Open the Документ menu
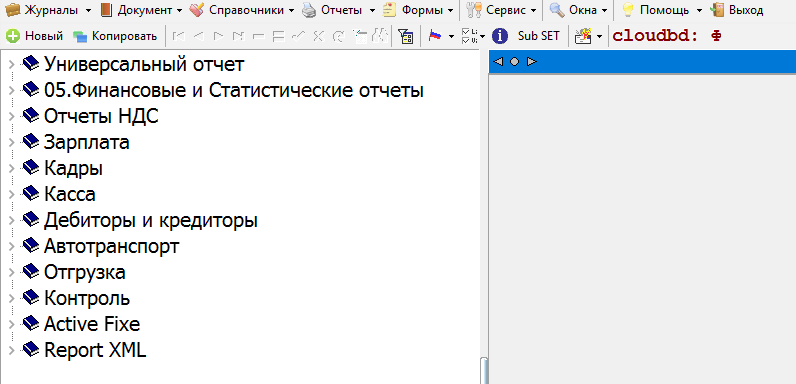796x384 pixels. coord(142,10)
